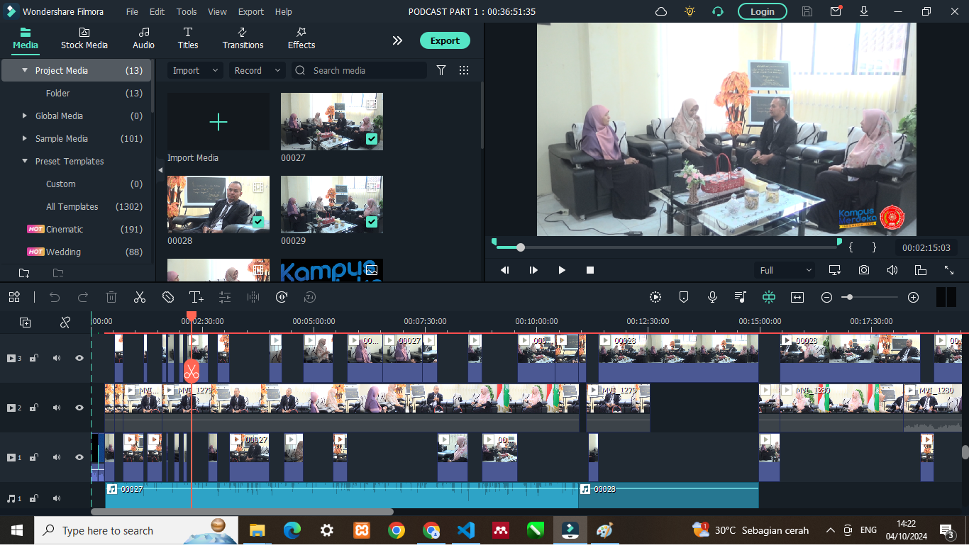Expand the Global Media tree item
This screenshot has height=560, width=969.
(25, 116)
